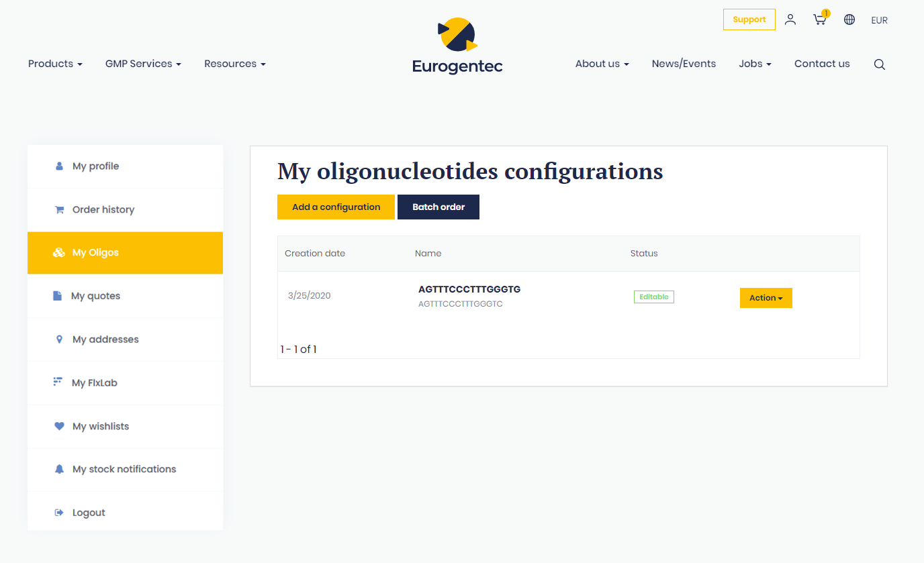Go to News/Events page
924x563 pixels.
684,64
